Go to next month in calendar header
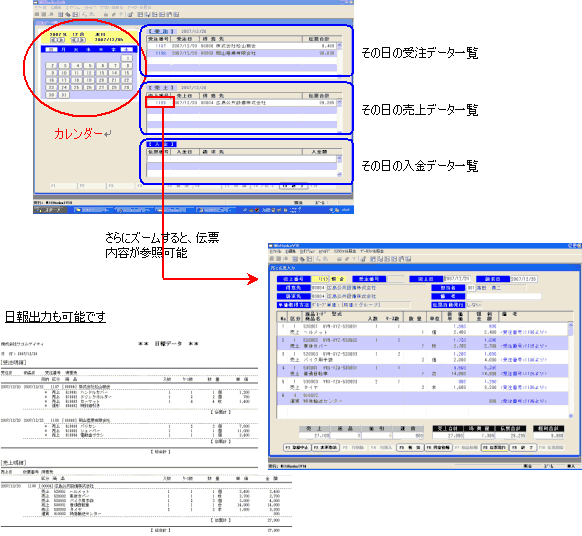Screen dimensions: 582x536 coord(82,40)
